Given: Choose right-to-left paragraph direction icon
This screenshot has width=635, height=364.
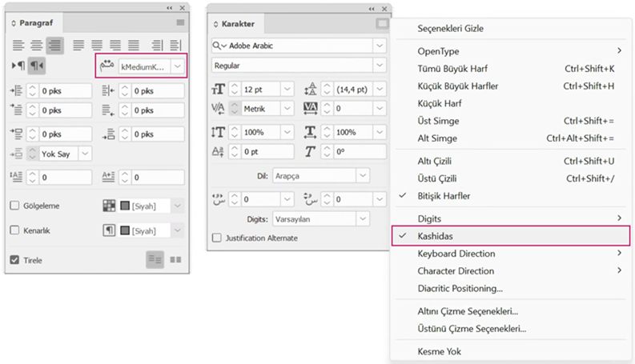Looking at the screenshot, I should pos(36,66).
